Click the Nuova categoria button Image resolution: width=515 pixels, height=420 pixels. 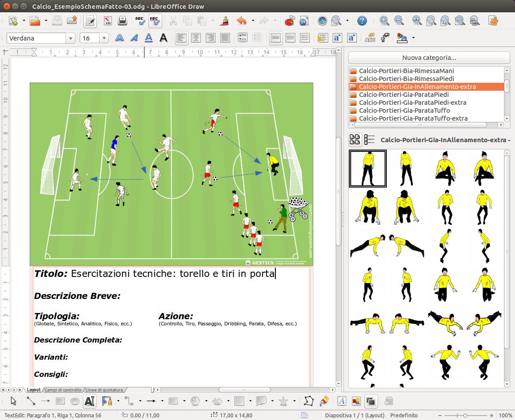pos(429,58)
